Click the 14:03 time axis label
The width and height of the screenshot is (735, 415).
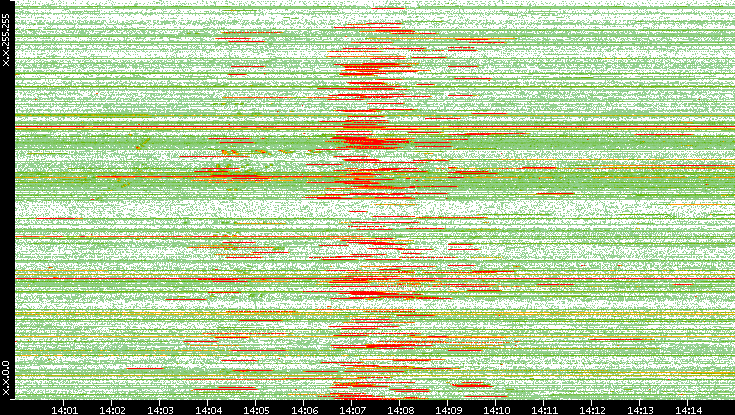tap(160, 408)
